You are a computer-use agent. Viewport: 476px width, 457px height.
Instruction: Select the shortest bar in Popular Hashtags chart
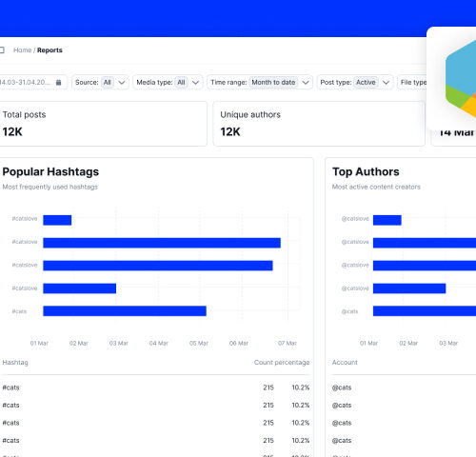[57, 220]
